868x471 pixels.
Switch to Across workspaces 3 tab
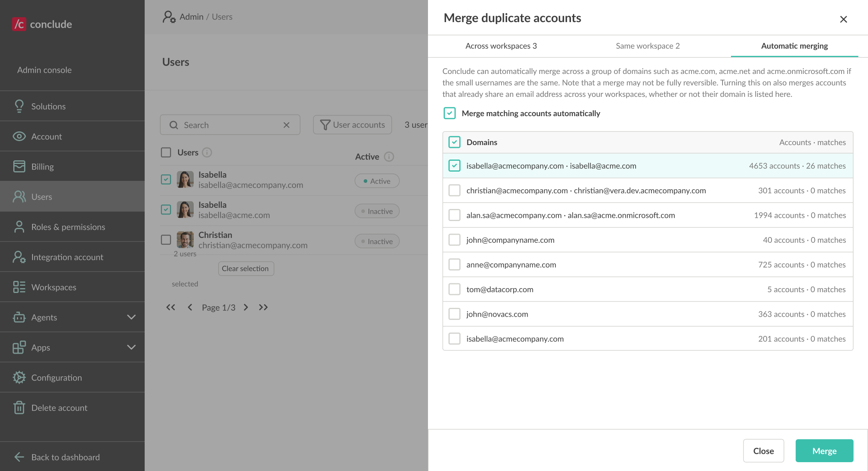tap(501, 46)
